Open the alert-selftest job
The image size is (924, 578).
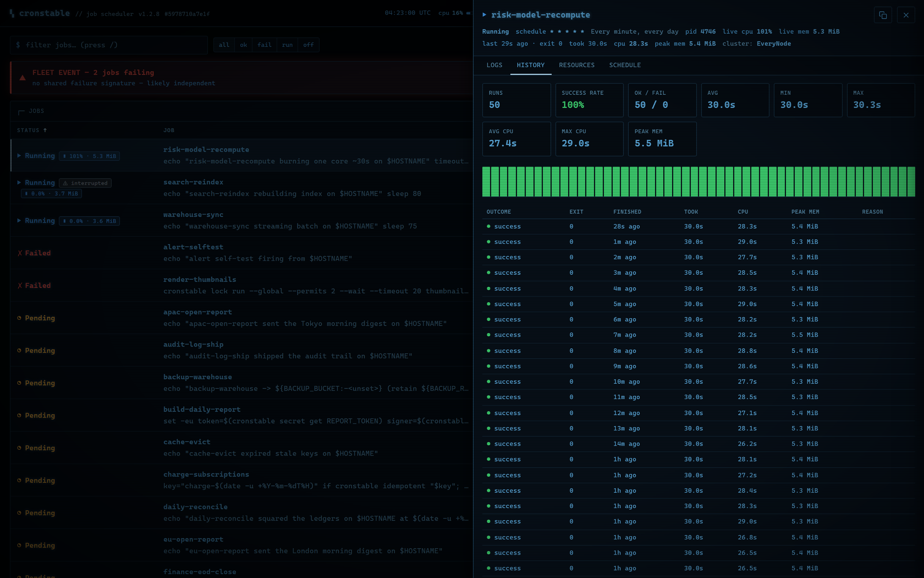pos(193,247)
